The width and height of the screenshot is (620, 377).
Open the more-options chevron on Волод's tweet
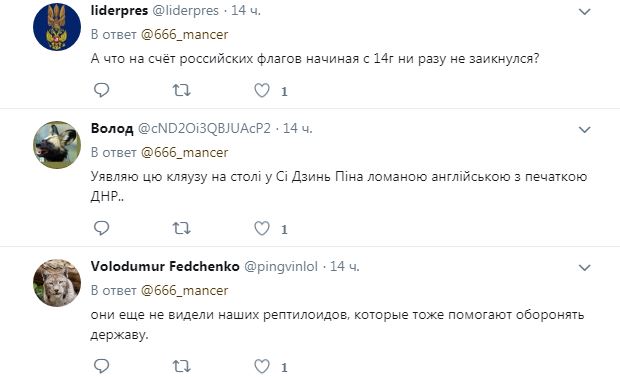(584, 129)
